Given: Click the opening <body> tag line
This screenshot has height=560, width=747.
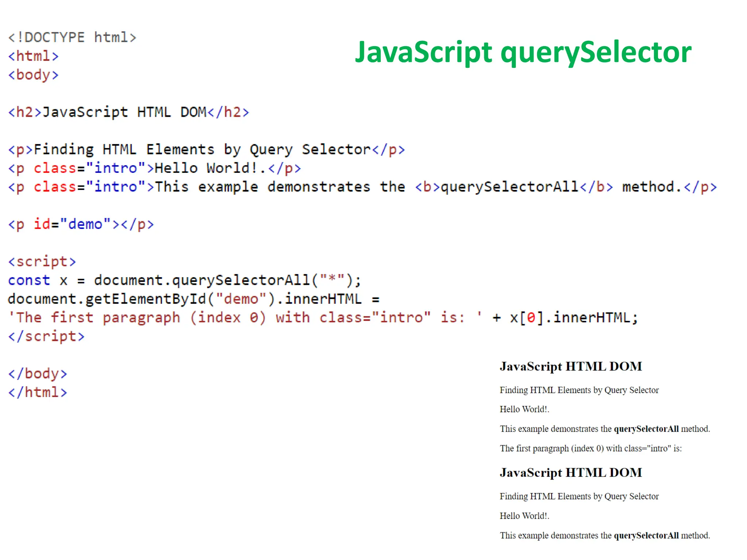Looking at the screenshot, I should 33,75.
